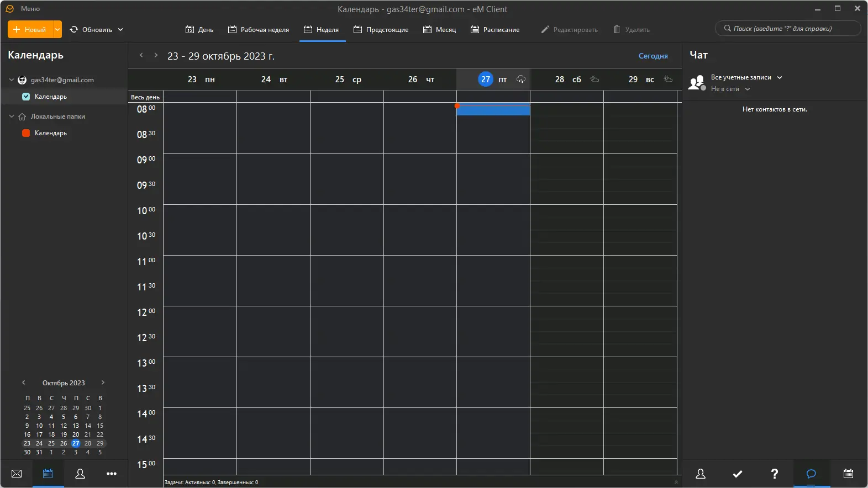Click in the search input field
This screenshot has height=488, width=868.
(x=788, y=29)
